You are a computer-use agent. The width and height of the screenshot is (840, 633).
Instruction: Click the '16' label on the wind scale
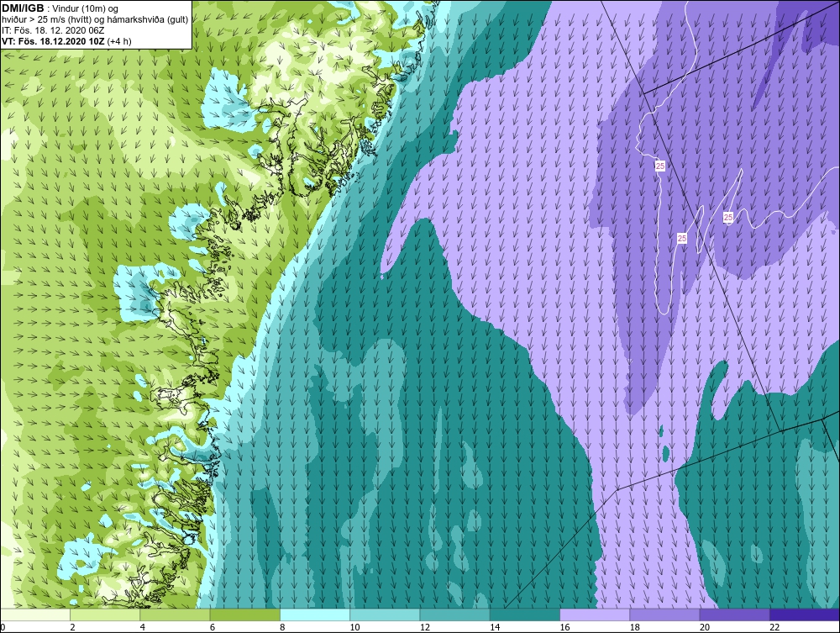pyautogui.click(x=564, y=628)
